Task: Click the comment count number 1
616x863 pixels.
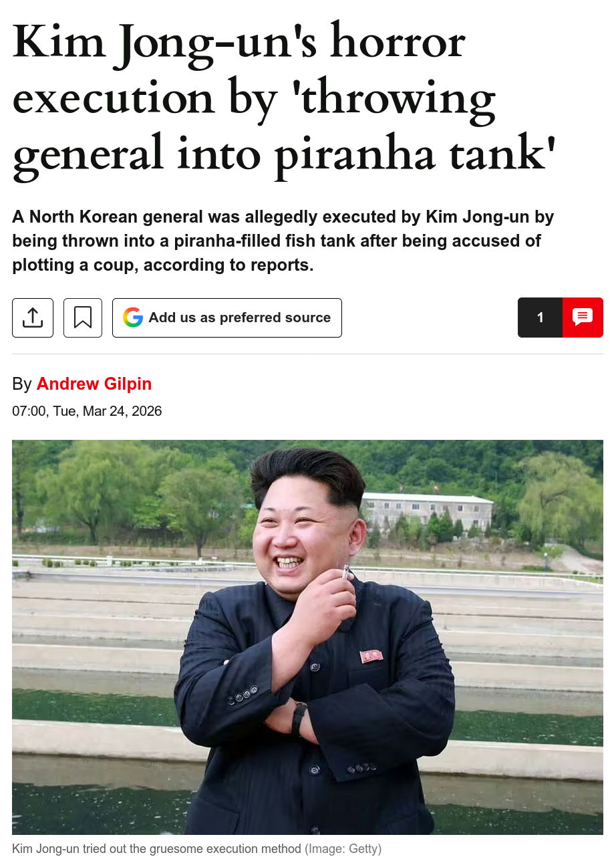Action: click(540, 318)
